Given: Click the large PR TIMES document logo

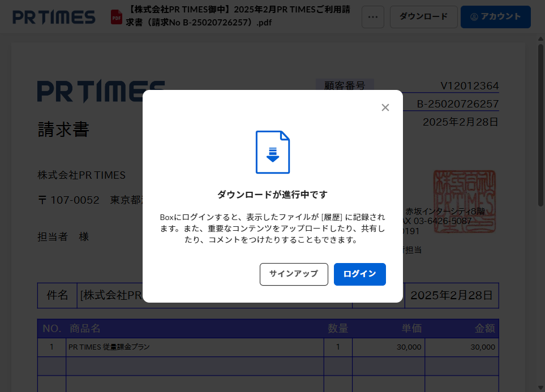Looking at the screenshot, I should pyautogui.click(x=101, y=91).
